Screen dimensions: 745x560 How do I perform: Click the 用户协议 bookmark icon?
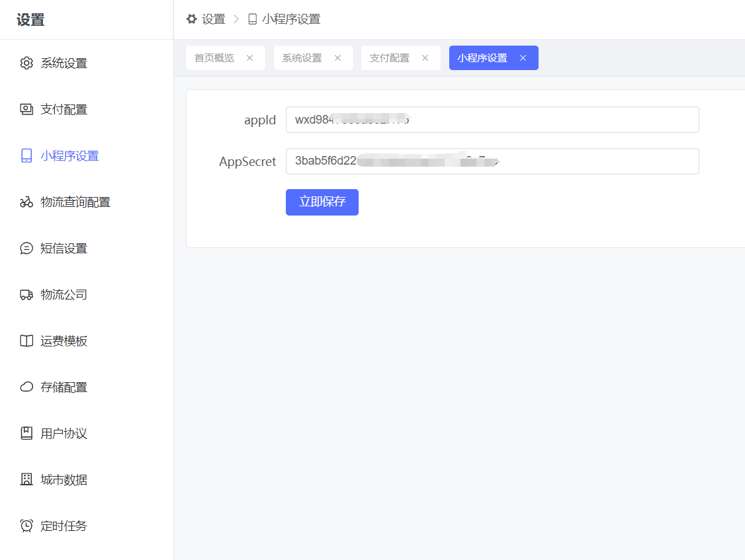[26, 433]
